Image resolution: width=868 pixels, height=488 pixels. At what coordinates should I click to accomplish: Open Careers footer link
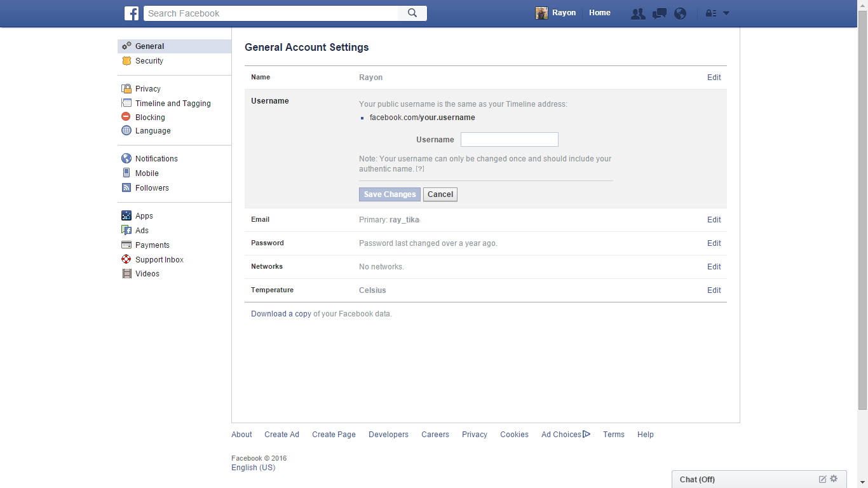[435, 435]
